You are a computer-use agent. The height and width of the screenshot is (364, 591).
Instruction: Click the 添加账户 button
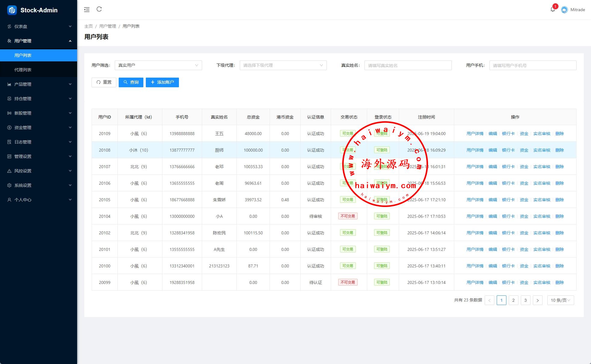(x=162, y=82)
